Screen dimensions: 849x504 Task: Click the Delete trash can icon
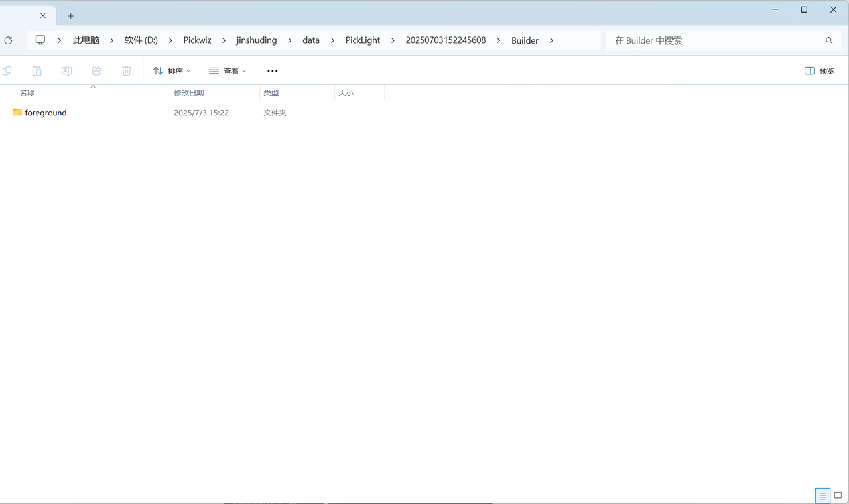click(127, 71)
